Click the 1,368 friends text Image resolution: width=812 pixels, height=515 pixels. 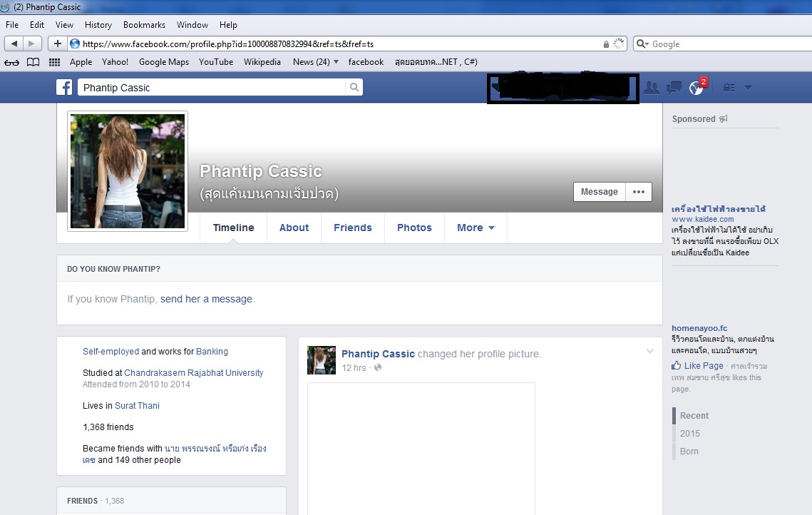[108, 427]
